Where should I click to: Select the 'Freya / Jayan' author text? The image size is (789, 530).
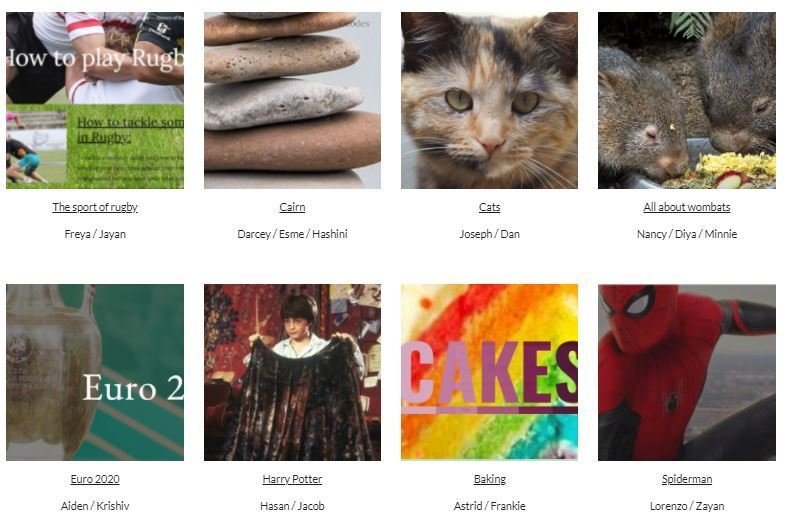click(x=95, y=234)
